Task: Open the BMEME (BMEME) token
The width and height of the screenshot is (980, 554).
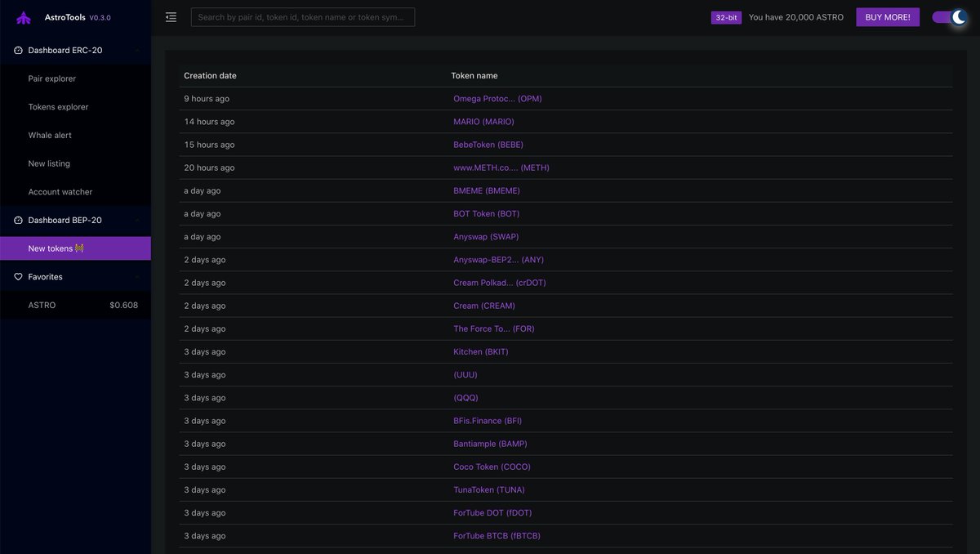Action: 487,190
